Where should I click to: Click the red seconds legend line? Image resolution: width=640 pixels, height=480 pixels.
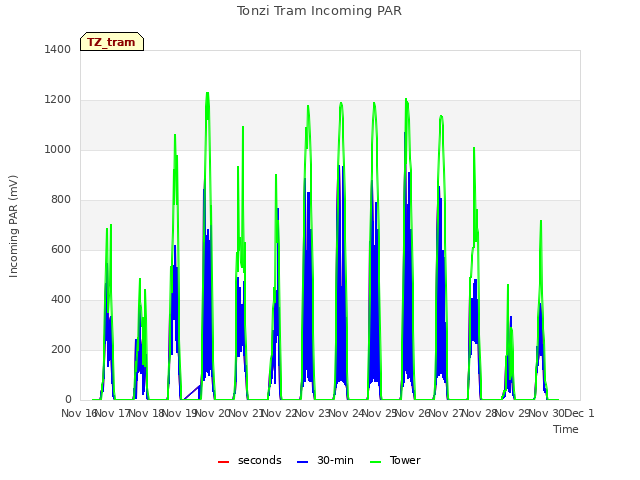[x=223, y=462]
